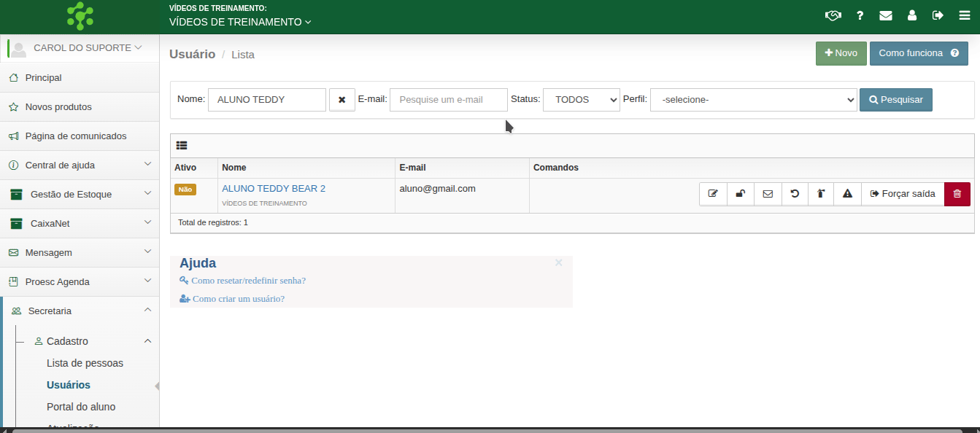
Task: Open Lista de pessoas in sidebar
Action: pyautogui.click(x=85, y=363)
